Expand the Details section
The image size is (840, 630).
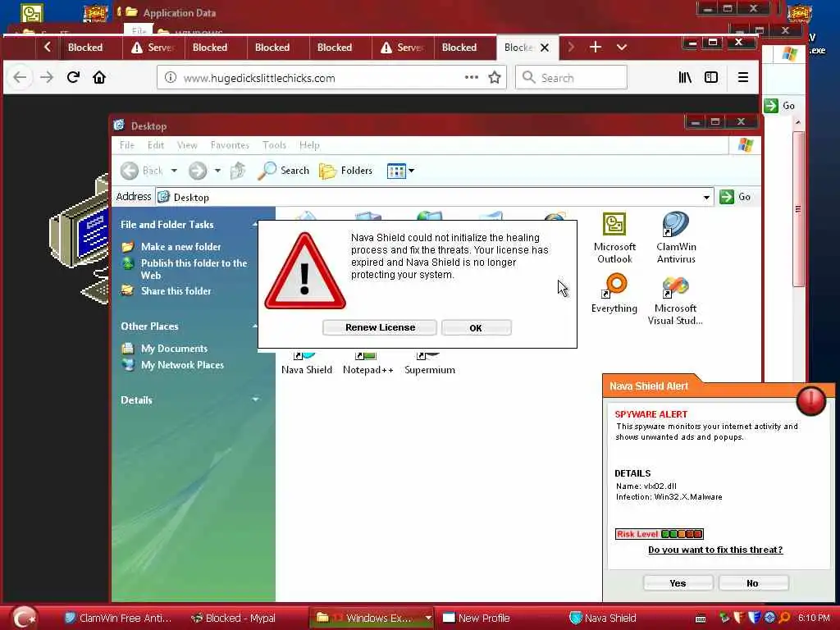pos(255,399)
